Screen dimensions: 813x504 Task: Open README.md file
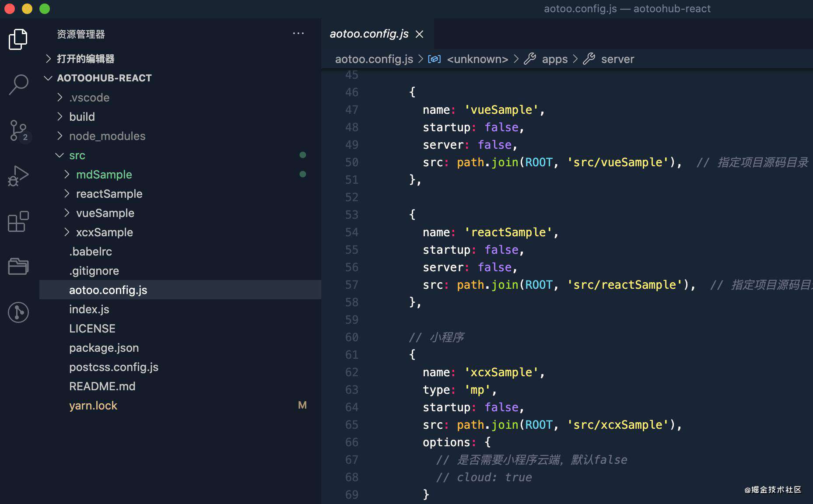pyautogui.click(x=180, y=386)
